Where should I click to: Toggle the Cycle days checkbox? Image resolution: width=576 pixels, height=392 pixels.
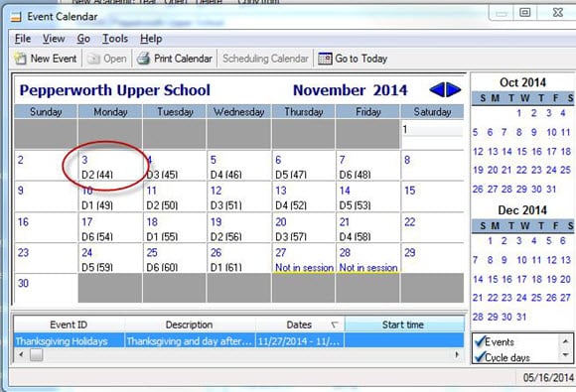click(x=480, y=356)
